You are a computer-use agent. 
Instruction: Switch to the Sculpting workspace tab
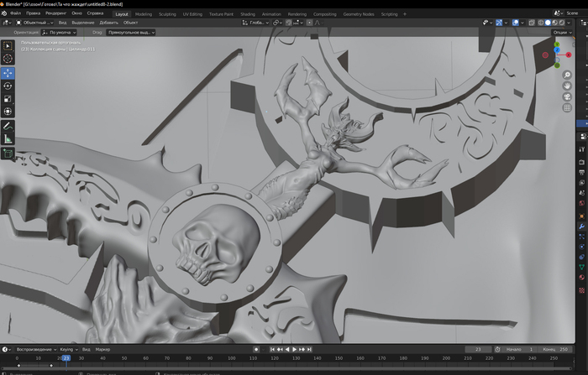(168, 14)
